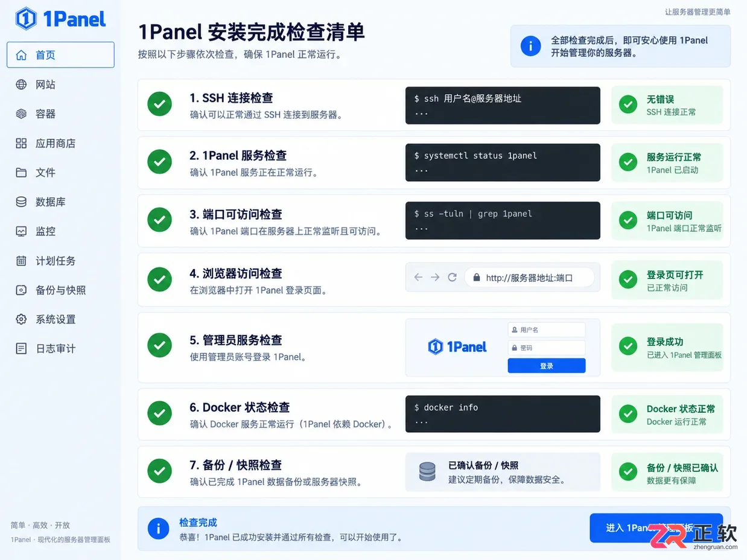This screenshot has width=747, height=560.
Task: Click the 1Panel 安装完成检查清单 title
Action: (x=252, y=31)
